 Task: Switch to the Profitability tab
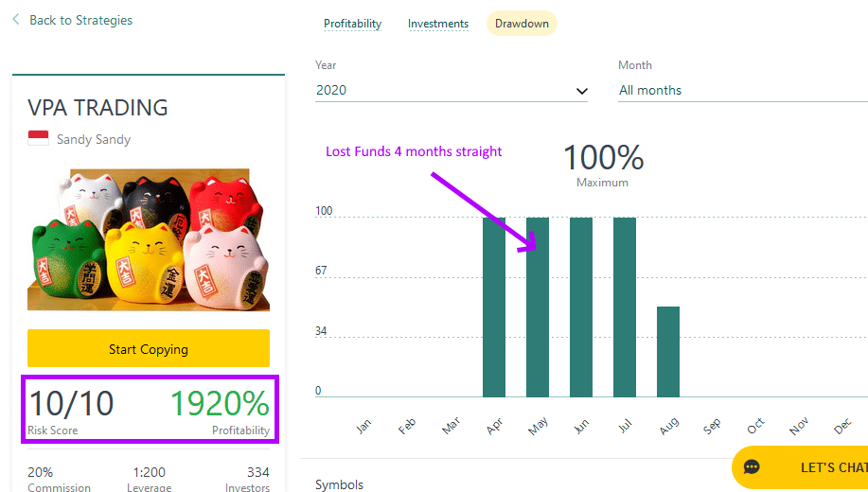click(353, 24)
